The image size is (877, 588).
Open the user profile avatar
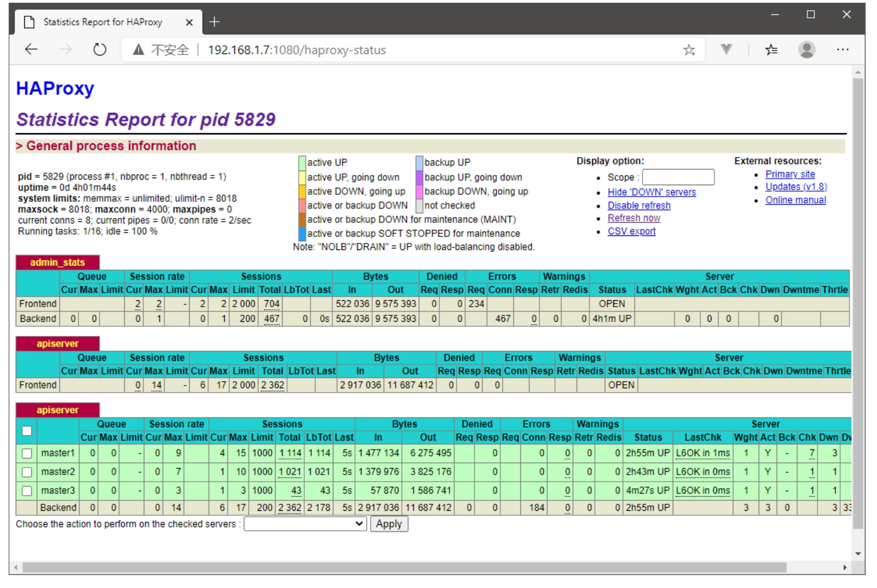pyautogui.click(x=806, y=50)
